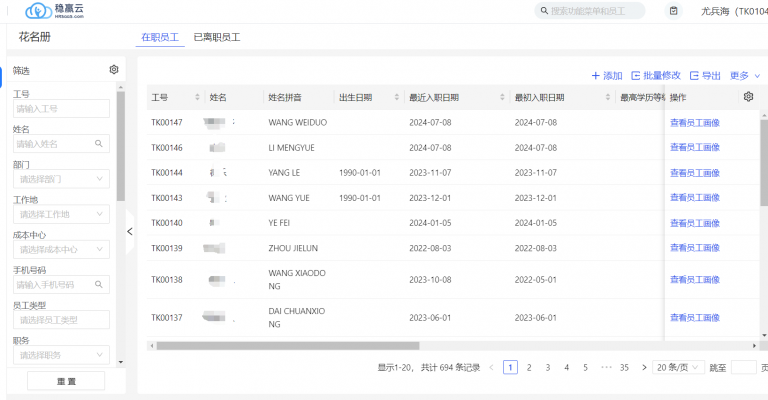The image size is (768, 400).
Task: Click the search icon in 姓名 field
Action: click(99, 144)
